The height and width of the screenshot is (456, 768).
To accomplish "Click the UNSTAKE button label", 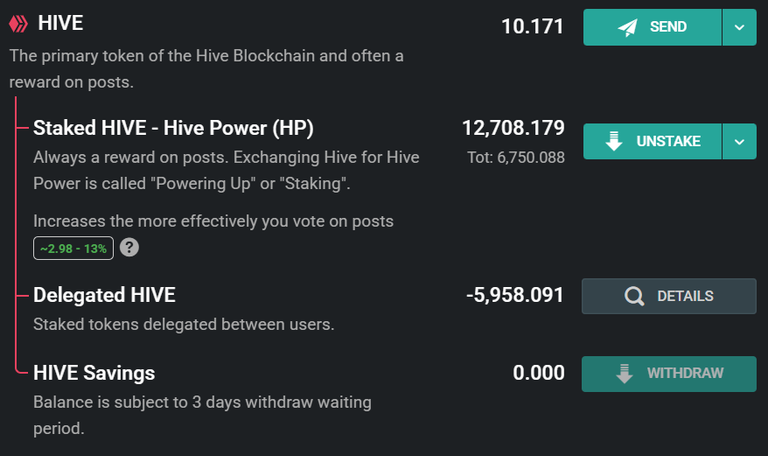I will [x=669, y=142].
